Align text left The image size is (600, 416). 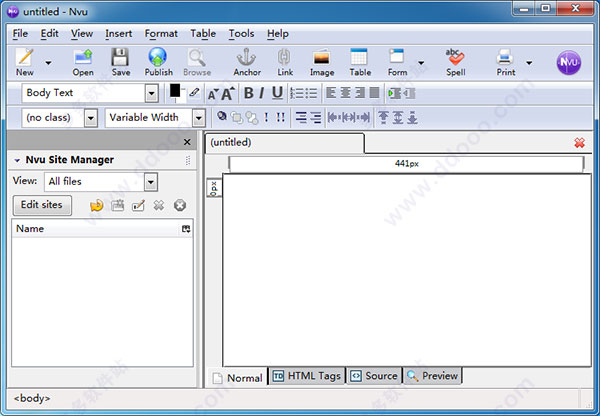pos(331,93)
